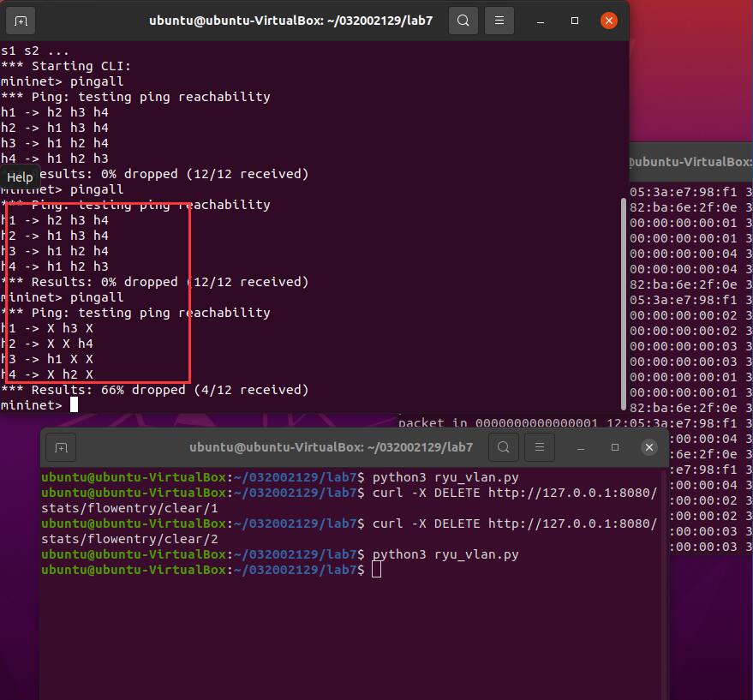Viewport: 753px width, 700px height.
Task: Click the mininet> prompt with cursor
Action: tap(39, 405)
